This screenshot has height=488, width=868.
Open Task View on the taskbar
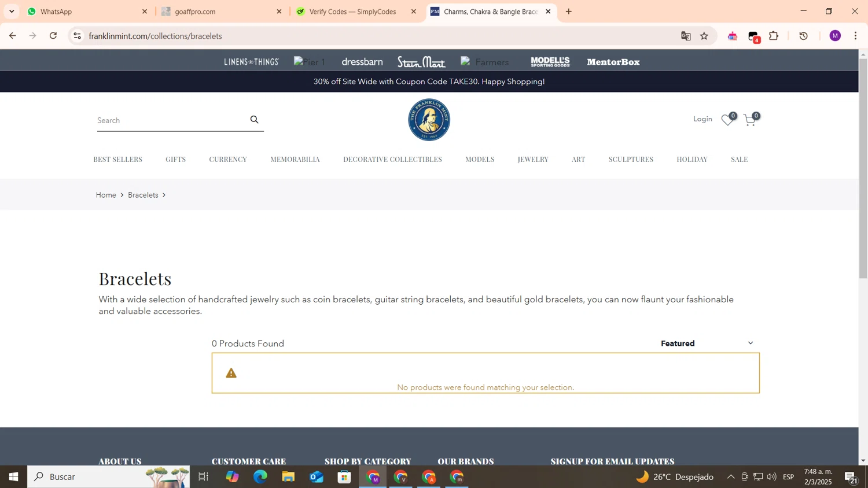click(x=203, y=477)
